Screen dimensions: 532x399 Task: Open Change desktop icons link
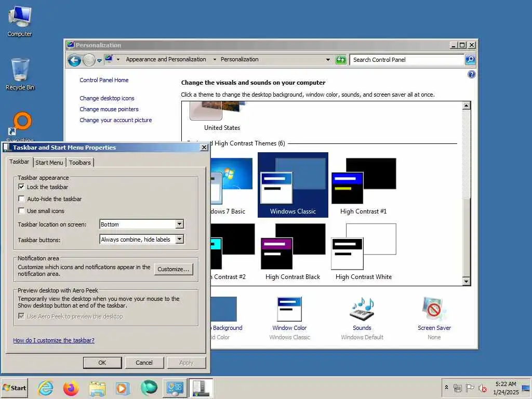click(x=107, y=98)
